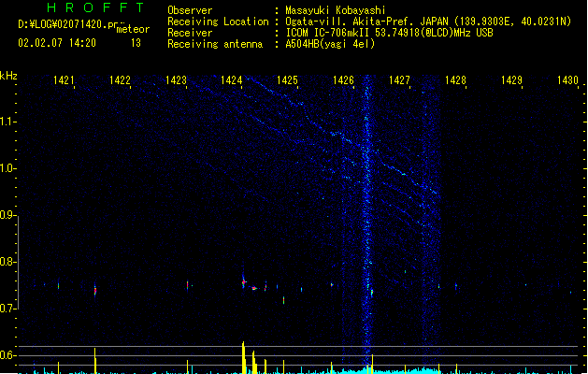Click the date stamp 02.02.07 14:20
The image size is (588, 374).
tap(57, 43)
